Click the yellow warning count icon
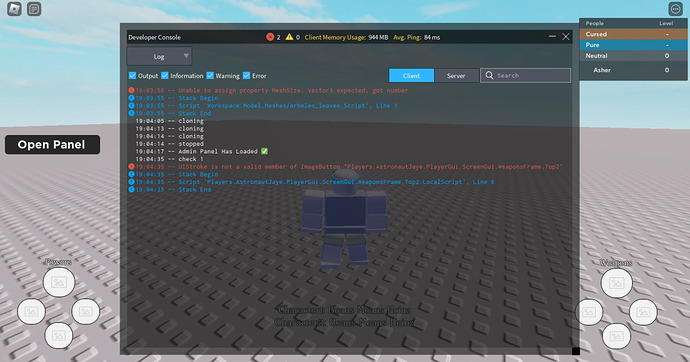The height and width of the screenshot is (362, 690). click(289, 37)
